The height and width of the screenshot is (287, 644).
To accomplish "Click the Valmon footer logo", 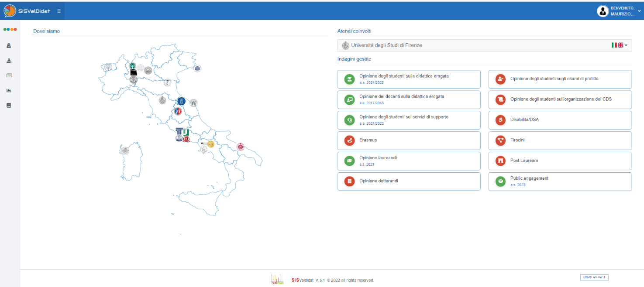I will click(277, 279).
